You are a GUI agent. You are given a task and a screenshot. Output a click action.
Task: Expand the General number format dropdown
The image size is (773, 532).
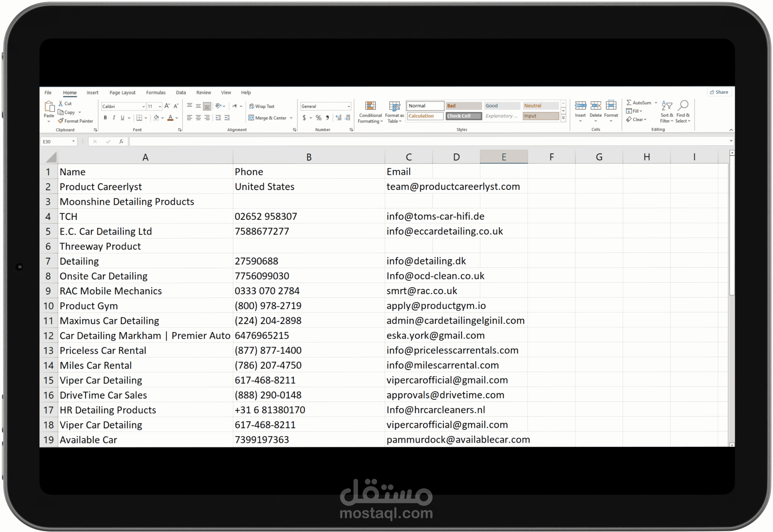[x=349, y=107]
